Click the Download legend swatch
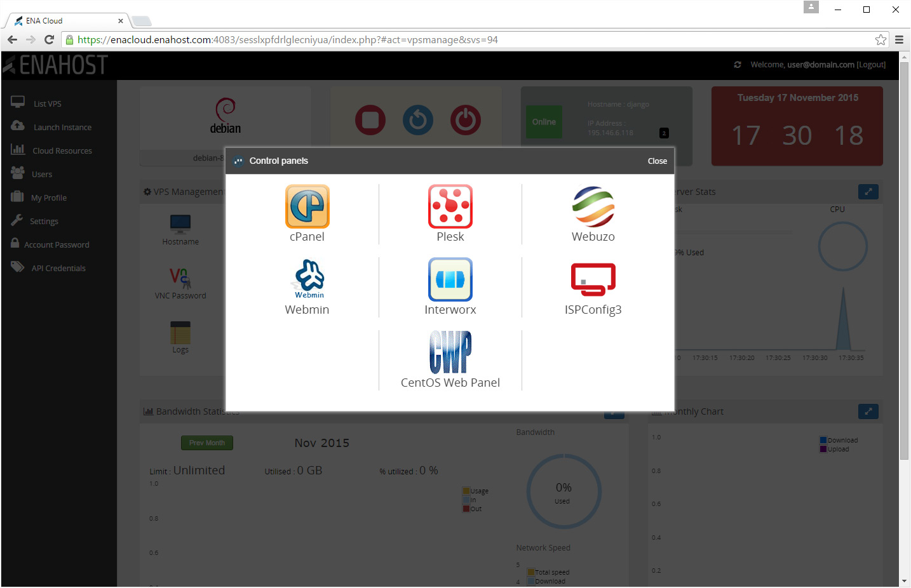This screenshot has height=588, width=911. tap(823, 440)
